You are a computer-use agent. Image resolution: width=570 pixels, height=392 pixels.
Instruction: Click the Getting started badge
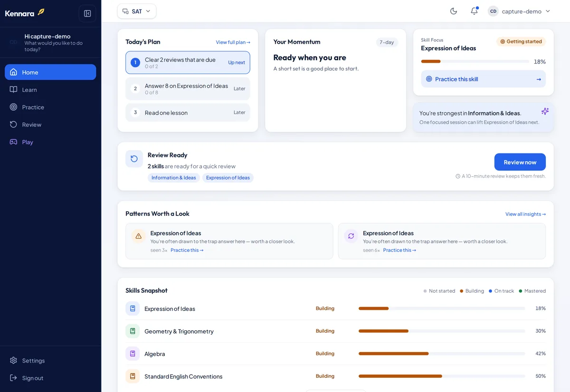[521, 42]
